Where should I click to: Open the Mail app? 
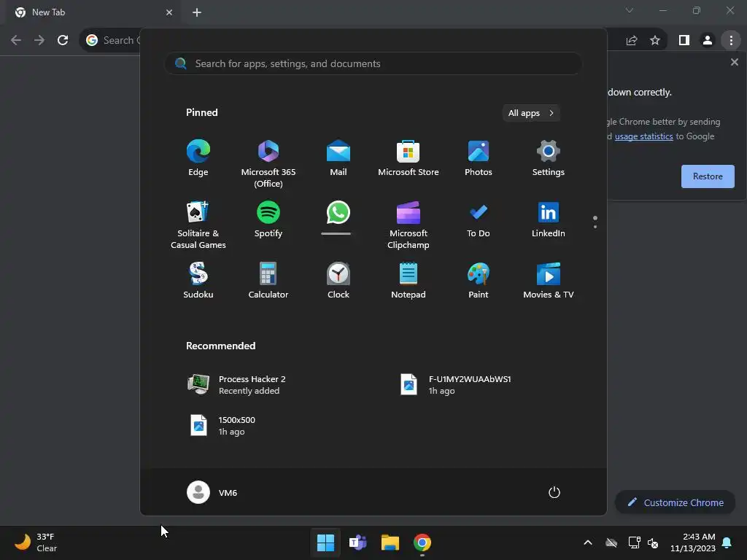point(338,158)
